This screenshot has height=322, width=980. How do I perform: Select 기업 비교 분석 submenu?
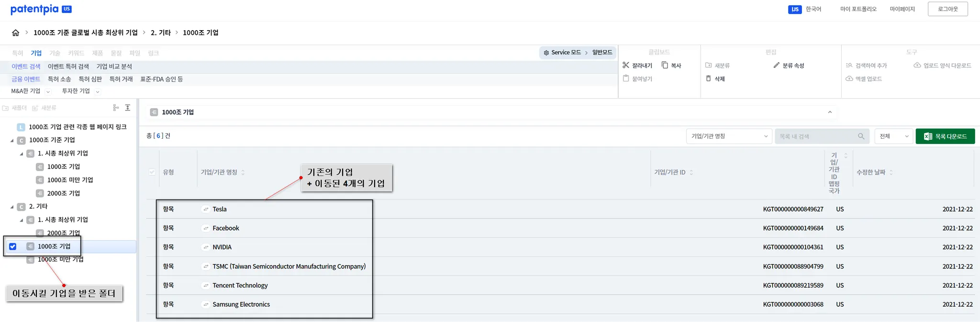pyautogui.click(x=114, y=67)
